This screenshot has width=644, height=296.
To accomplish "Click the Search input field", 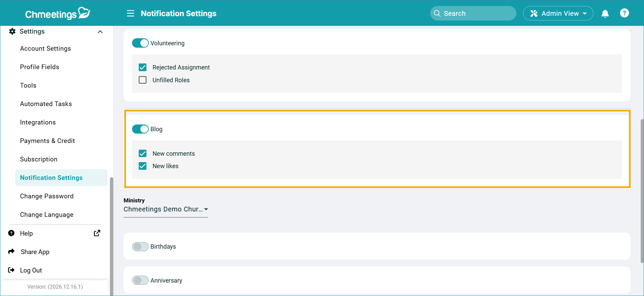I will [473, 13].
